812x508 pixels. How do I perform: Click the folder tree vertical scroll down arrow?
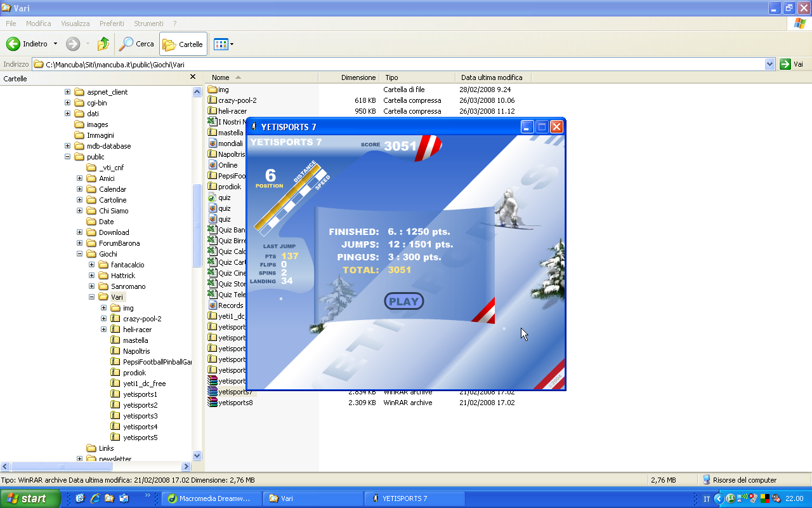coord(197,455)
